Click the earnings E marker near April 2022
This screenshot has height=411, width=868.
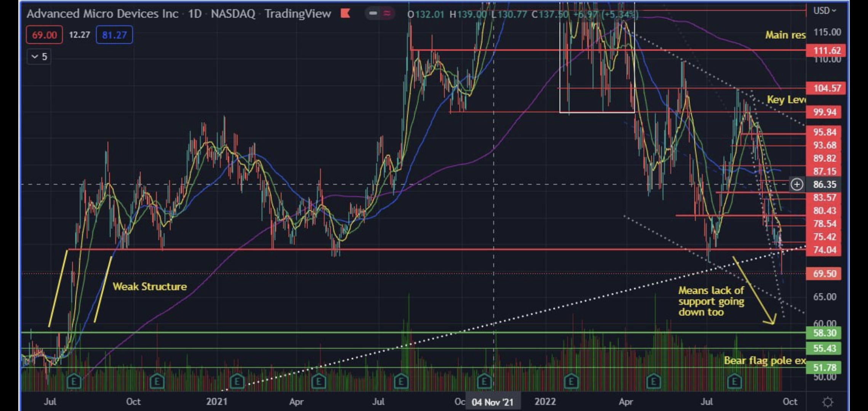click(653, 381)
